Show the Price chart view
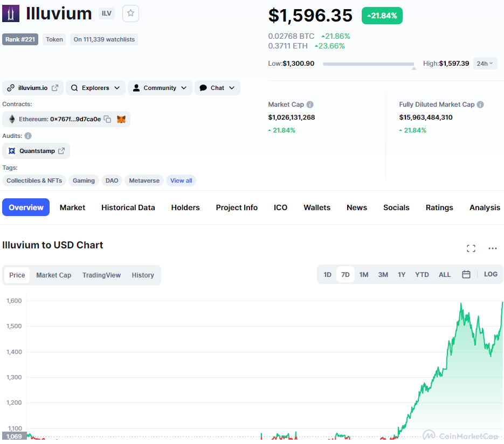Image resolution: width=504 pixels, height=444 pixels. pos(17,275)
